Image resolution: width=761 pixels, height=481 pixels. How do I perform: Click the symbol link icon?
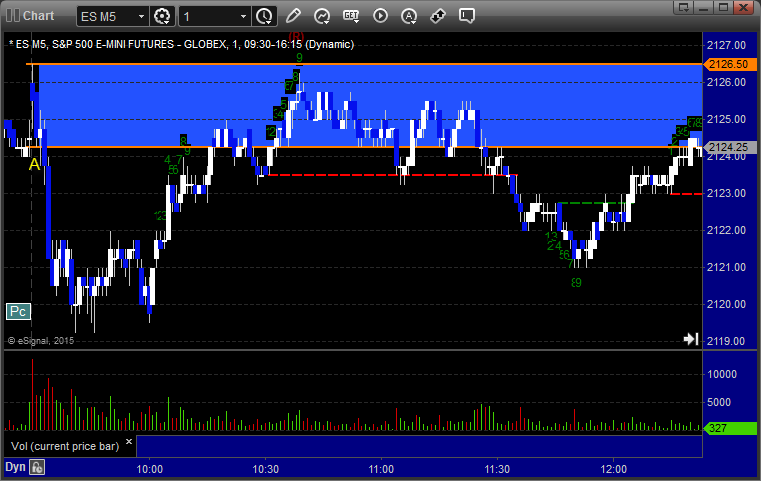pyautogui.click(x=438, y=16)
